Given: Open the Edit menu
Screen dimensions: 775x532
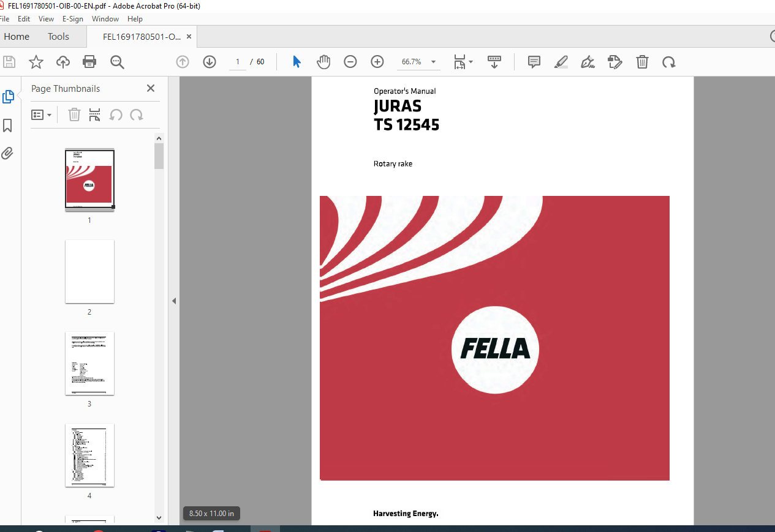Looking at the screenshot, I should (24, 19).
